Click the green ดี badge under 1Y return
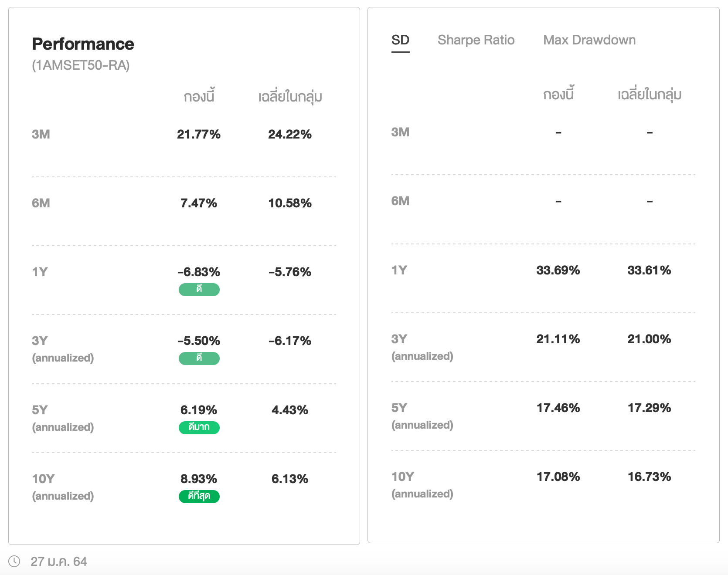The image size is (728, 575). point(199,289)
